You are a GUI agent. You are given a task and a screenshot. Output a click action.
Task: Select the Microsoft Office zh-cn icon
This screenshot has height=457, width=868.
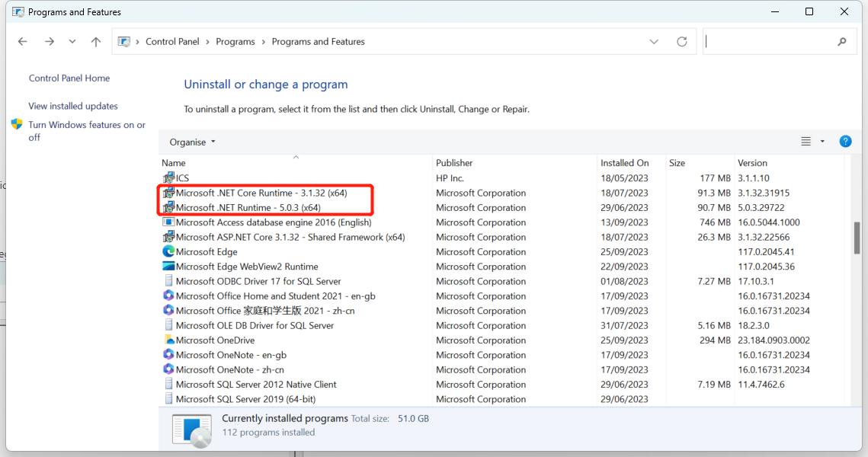169,311
